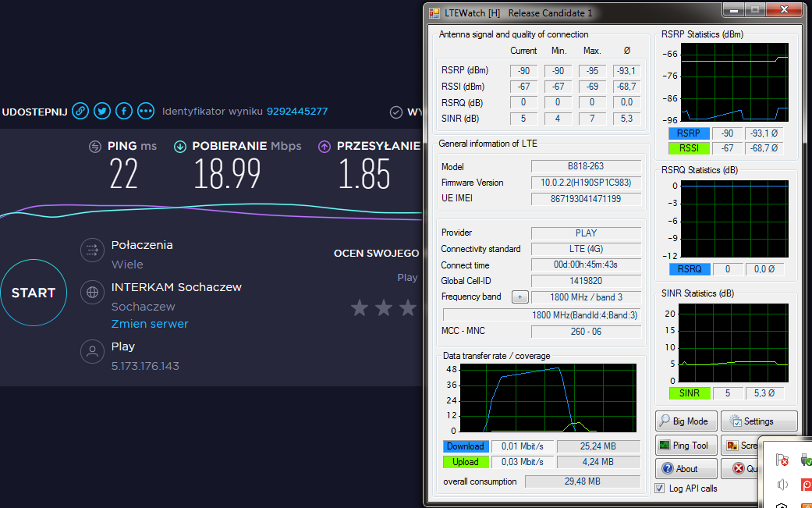Viewport: 812px width, 508px height.
Task: Click the Data transfer rate graph
Action: click(x=548, y=398)
